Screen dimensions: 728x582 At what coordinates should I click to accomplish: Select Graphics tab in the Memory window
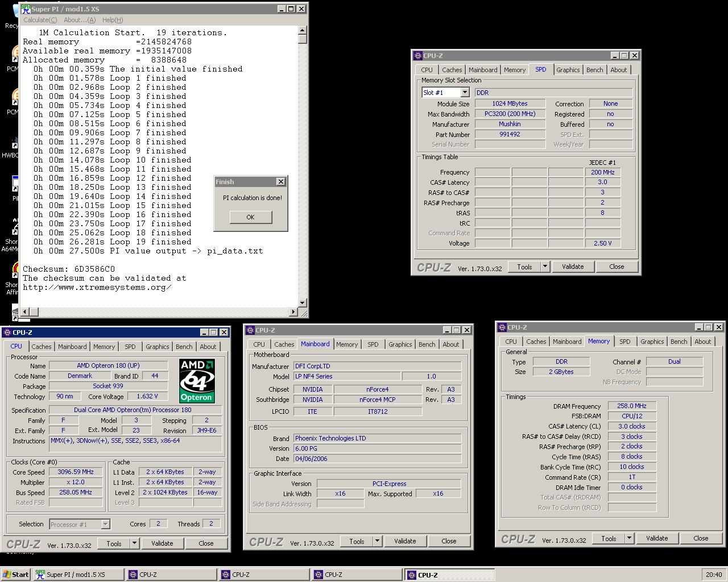click(x=652, y=342)
